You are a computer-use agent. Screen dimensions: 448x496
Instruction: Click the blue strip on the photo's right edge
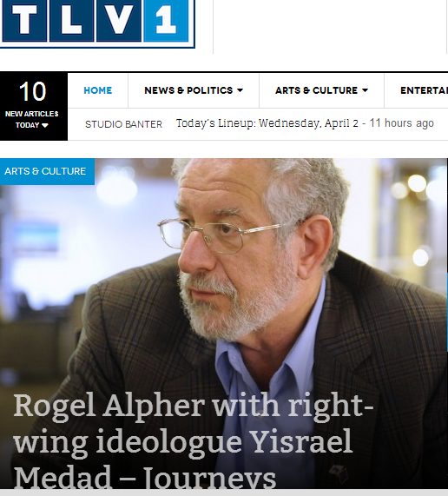[x=447, y=312]
